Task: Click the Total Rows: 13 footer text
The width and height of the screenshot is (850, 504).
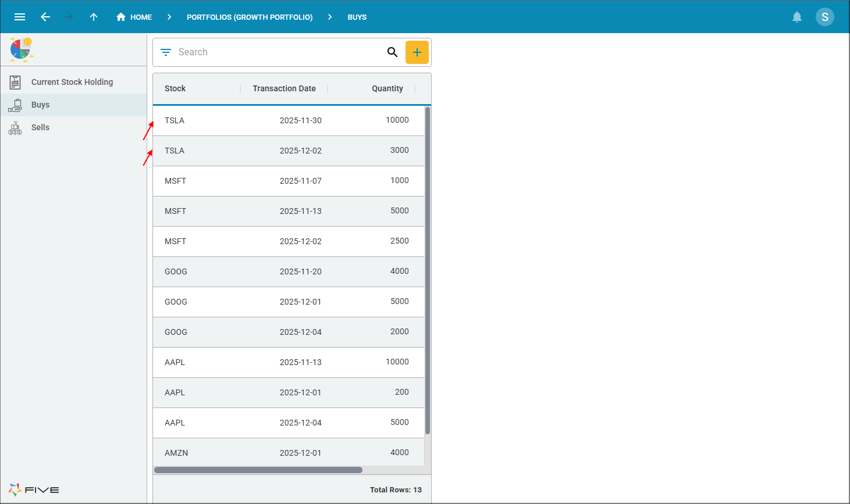Action: (x=396, y=489)
